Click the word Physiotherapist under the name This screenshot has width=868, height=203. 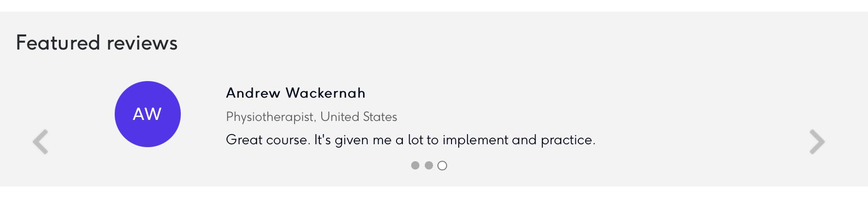coord(270,117)
